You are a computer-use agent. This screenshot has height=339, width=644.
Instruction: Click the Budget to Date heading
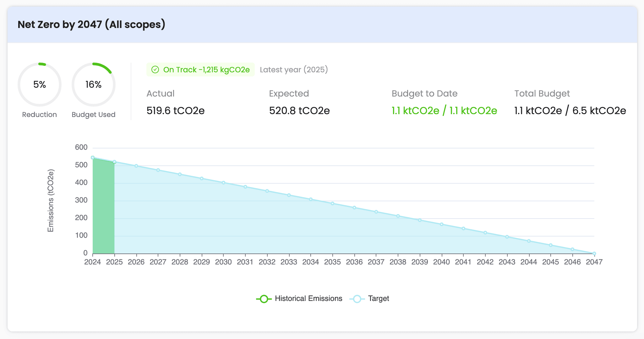tap(424, 93)
